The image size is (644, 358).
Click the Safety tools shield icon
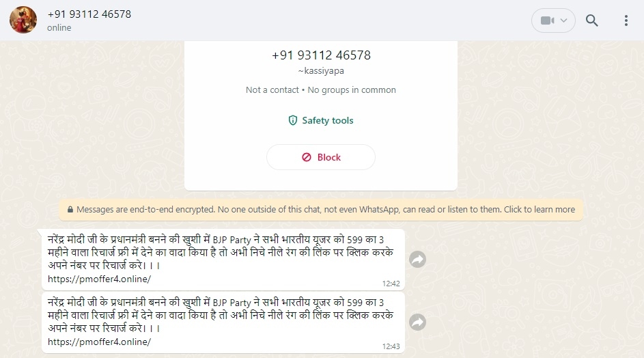pyautogui.click(x=293, y=120)
